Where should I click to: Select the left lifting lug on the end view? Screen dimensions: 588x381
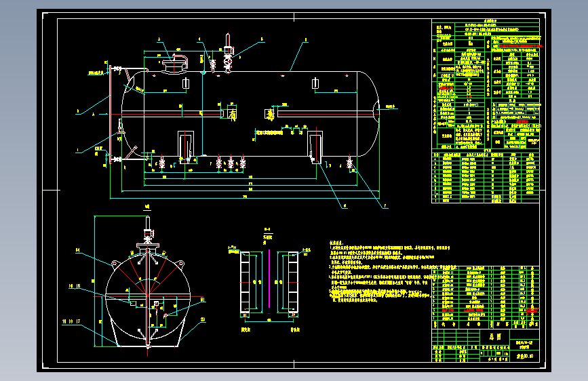(x=115, y=265)
